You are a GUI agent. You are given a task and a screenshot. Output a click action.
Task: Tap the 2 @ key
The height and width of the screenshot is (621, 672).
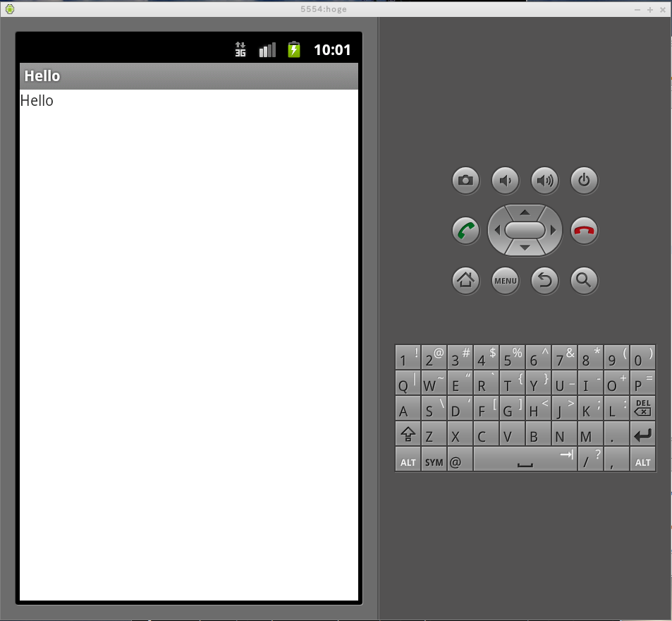[x=434, y=357]
